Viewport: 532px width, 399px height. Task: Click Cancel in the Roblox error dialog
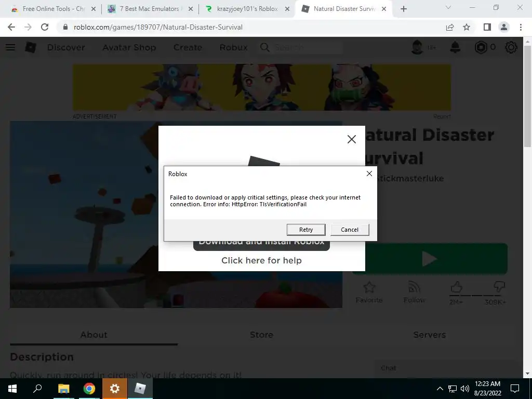(x=350, y=230)
